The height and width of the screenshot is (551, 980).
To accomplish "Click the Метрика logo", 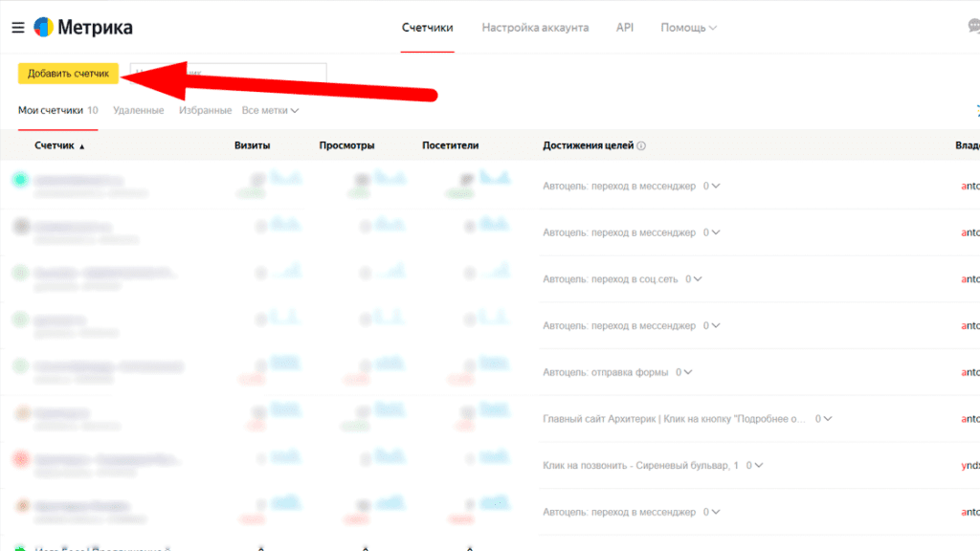I will click(82, 28).
